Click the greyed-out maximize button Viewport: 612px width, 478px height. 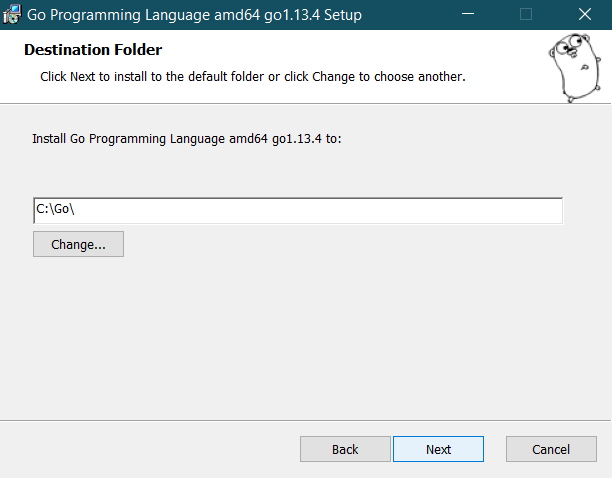tap(526, 14)
